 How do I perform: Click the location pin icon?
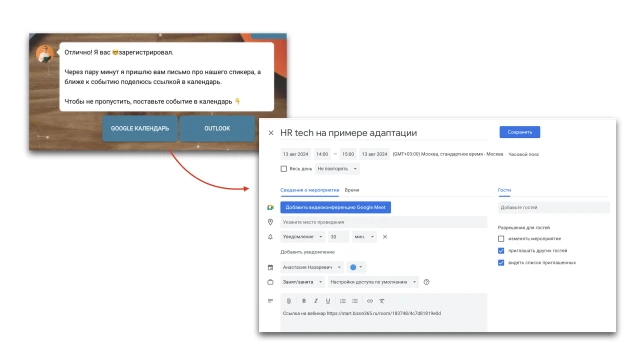270,222
